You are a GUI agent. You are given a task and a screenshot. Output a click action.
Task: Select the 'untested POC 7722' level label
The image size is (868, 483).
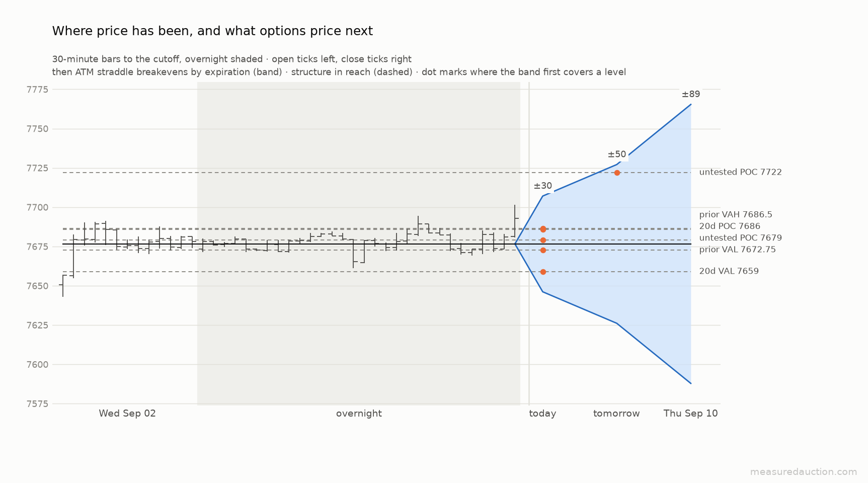point(740,172)
